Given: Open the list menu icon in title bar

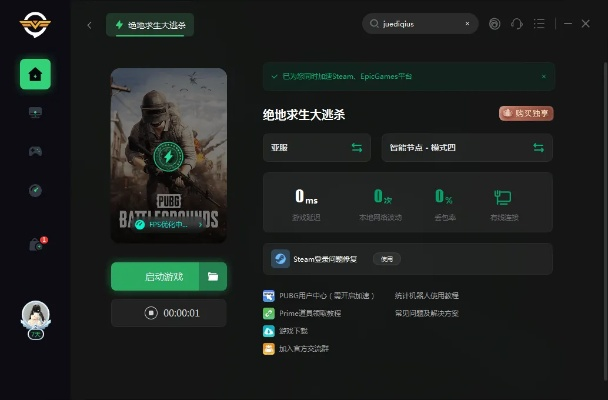Looking at the screenshot, I should (x=540, y=24).
